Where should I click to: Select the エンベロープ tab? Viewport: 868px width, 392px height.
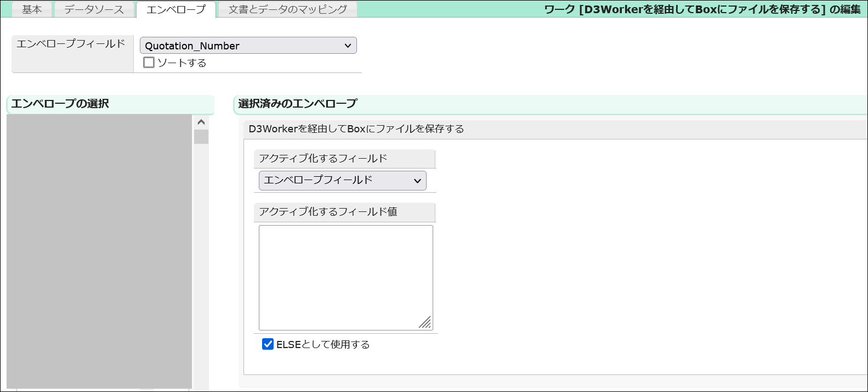(175, 9)
